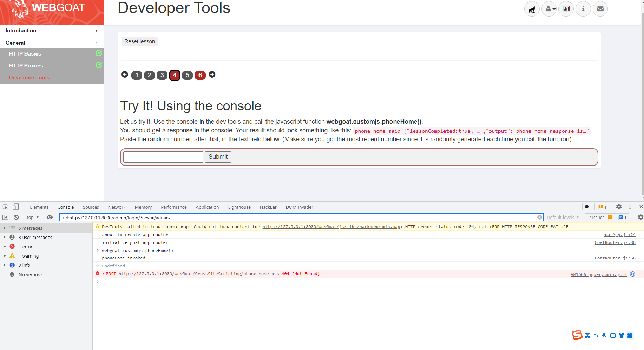Open the report card chart icon
Viewport: 644px width, 350px height.
[566, 9]
